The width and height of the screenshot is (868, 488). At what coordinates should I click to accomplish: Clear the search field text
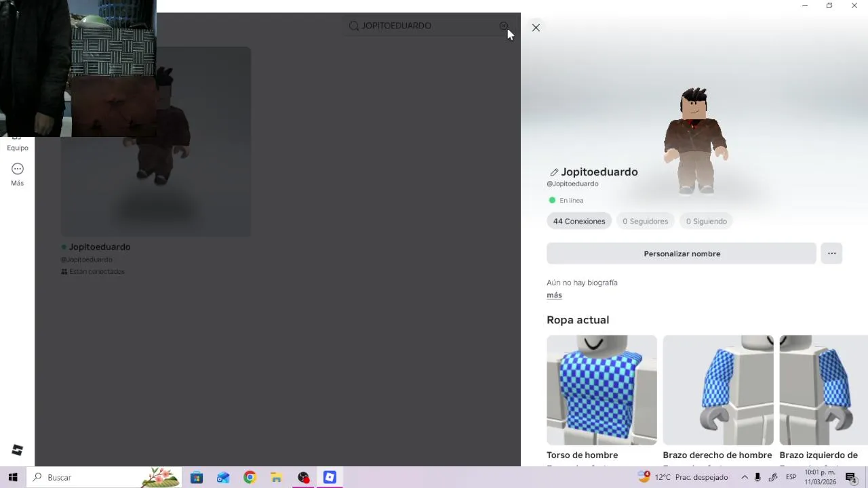tap(504, 26)
